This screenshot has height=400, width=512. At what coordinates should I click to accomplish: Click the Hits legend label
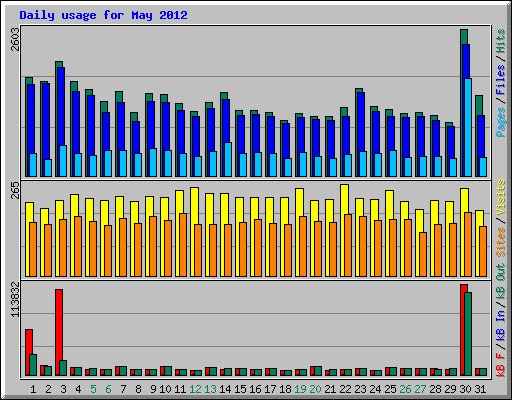coord(501,41)
